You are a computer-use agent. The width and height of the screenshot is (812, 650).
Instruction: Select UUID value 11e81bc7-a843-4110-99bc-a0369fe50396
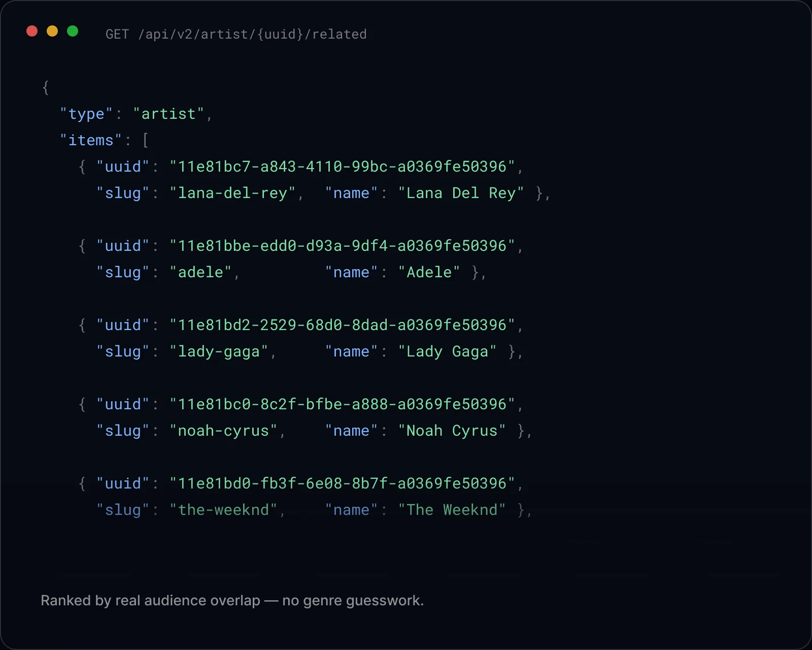click(343, 167)
